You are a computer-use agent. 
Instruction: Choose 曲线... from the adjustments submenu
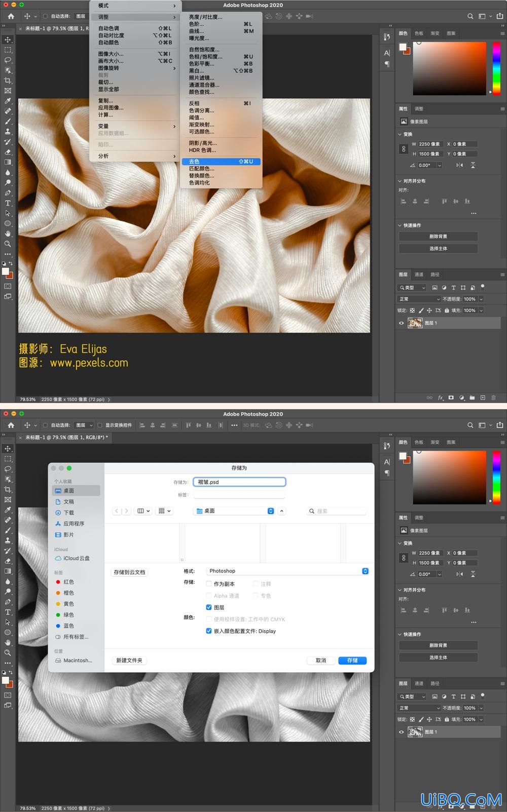pos(221,31)
